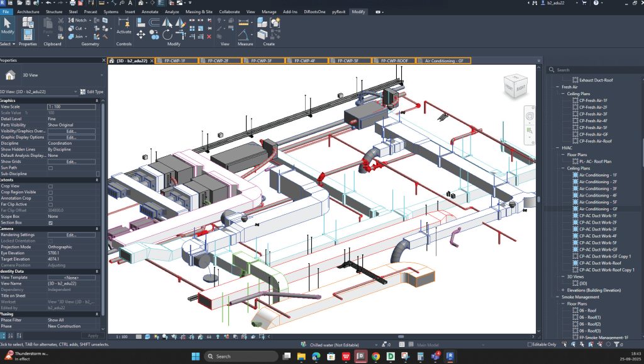This screenshot has width=644, height=364.
Task: Switch to the FP-CWP-3F view tab
Action: click(x=262, y=61)
